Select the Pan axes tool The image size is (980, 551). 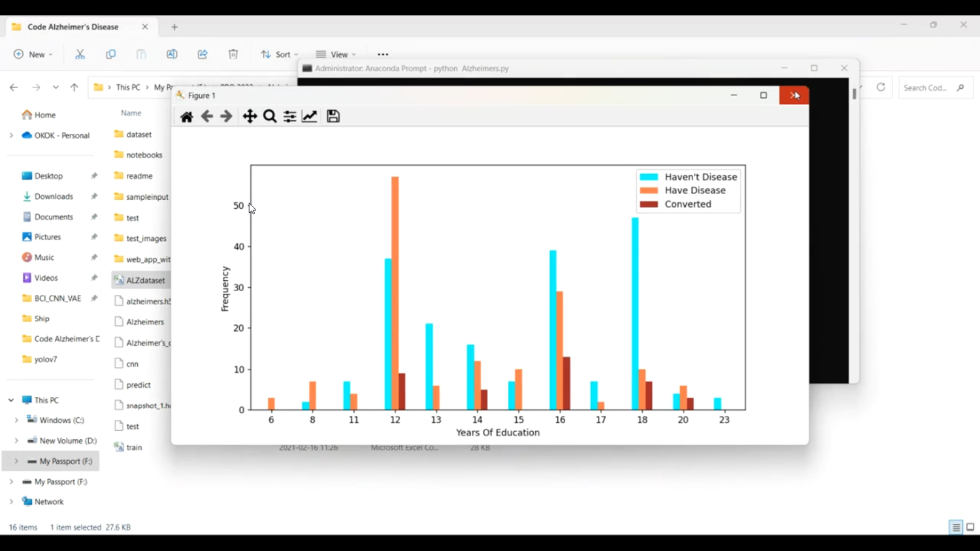point(250,116)
